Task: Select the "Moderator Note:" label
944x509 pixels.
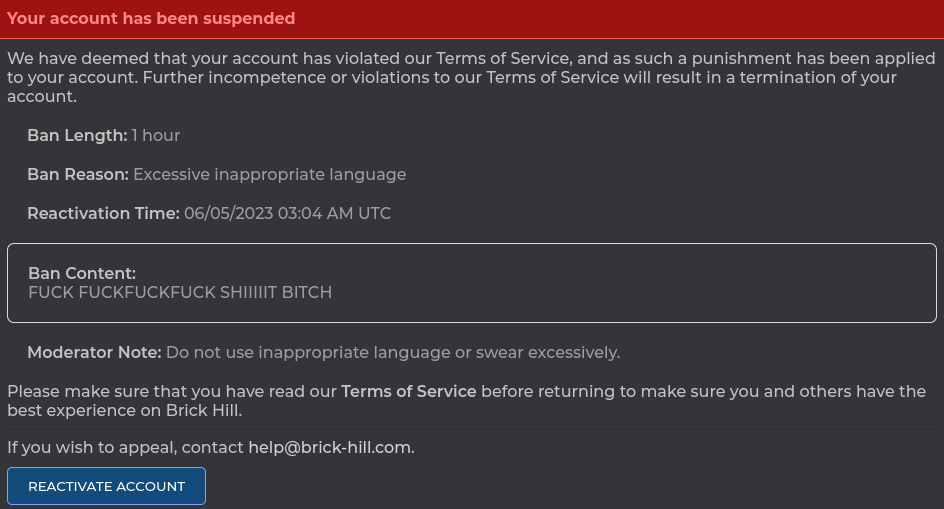Action: tap(94, 352)
